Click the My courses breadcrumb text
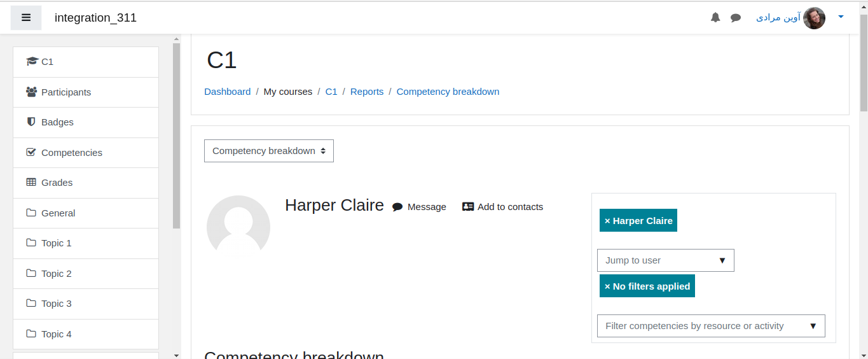The image size is (868, 359). click(288, 92)
